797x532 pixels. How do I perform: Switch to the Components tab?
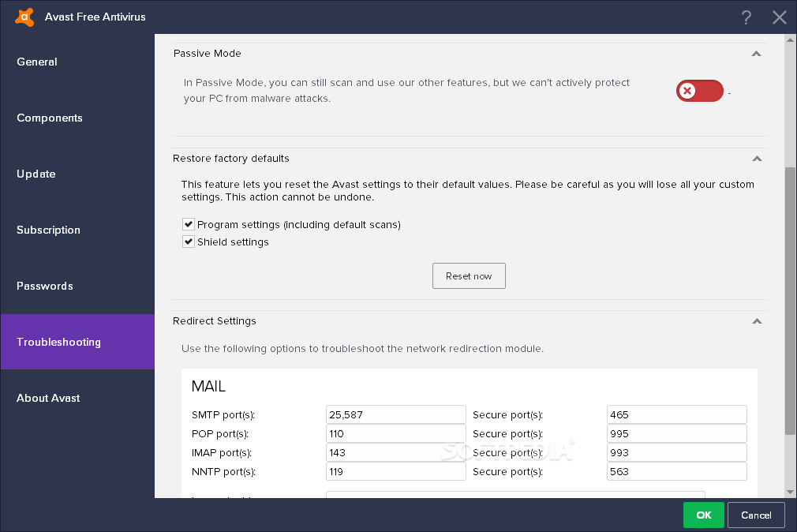coord(77,118)
